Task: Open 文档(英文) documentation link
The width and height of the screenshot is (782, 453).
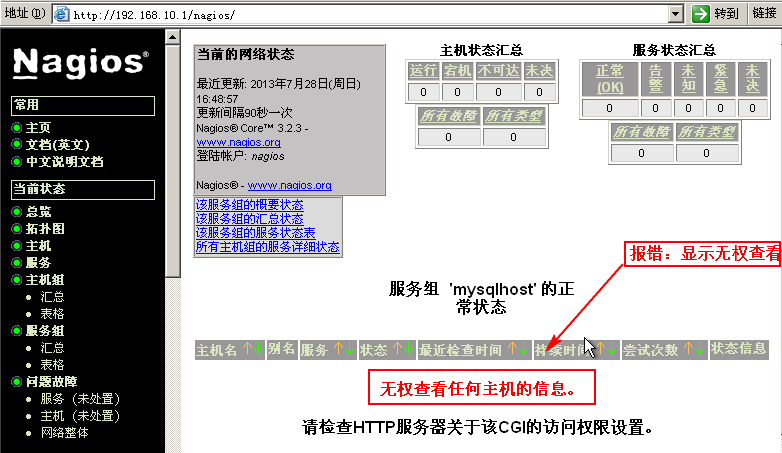Action: pyautogui.click(x=58, y=145)
